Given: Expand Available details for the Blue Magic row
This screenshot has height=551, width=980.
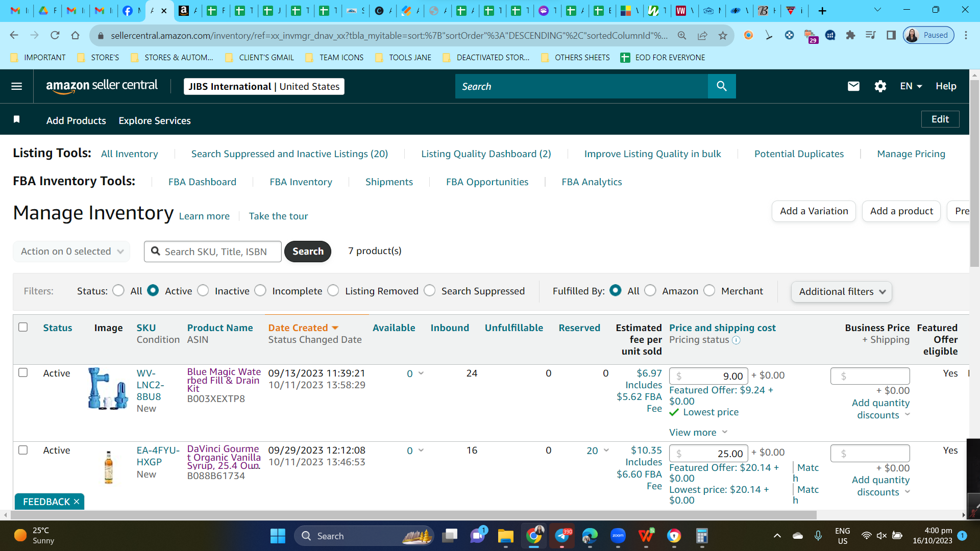Looking at the screenshot, I should pos(421,373).
